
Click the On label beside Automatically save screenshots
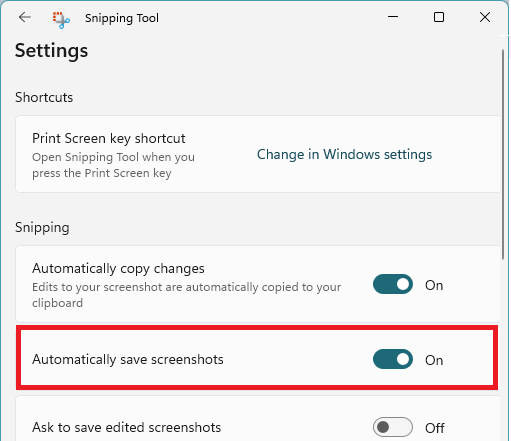tap(434, 360)
